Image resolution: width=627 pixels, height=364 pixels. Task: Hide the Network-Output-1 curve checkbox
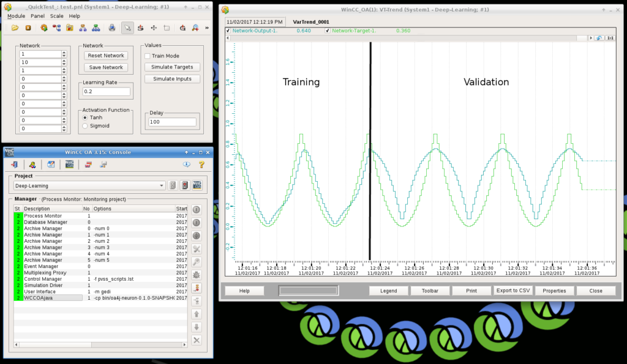coord(229,29)
